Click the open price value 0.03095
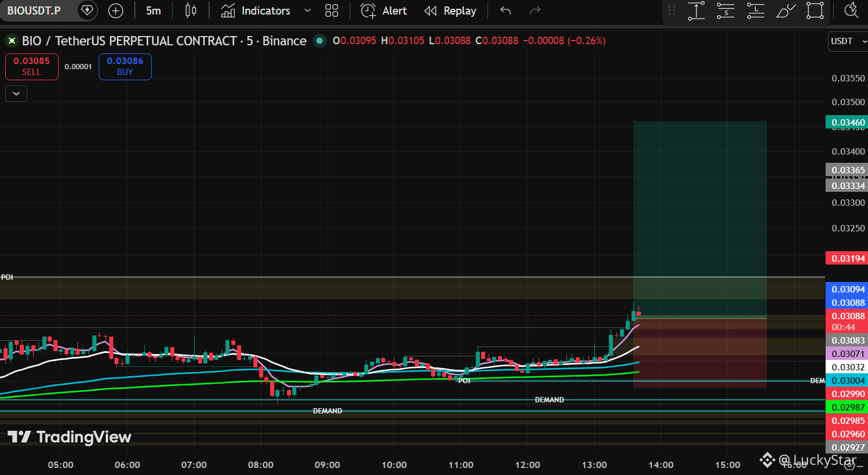Screen dimensions: 868x475 point(358,41)
